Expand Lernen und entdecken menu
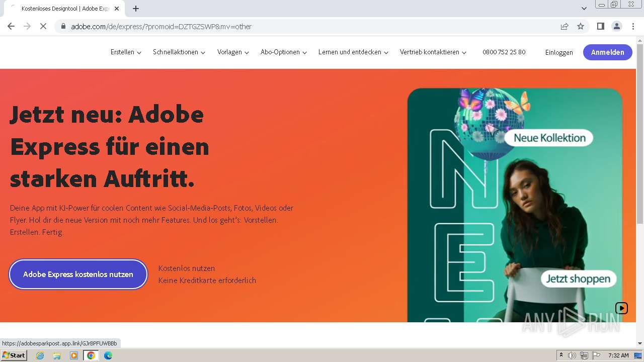The height and width of the screenshot is (362, 644). (x=353, y=52)
